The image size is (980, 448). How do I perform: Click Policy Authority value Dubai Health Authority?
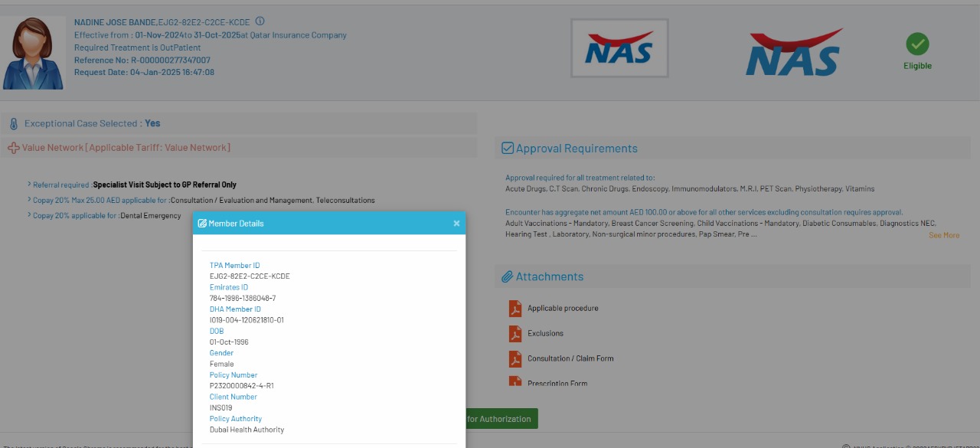click(247, 430)
